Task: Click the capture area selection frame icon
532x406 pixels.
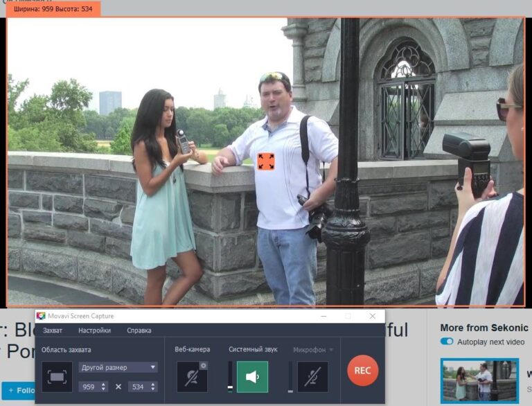Action: click(57, 377)
